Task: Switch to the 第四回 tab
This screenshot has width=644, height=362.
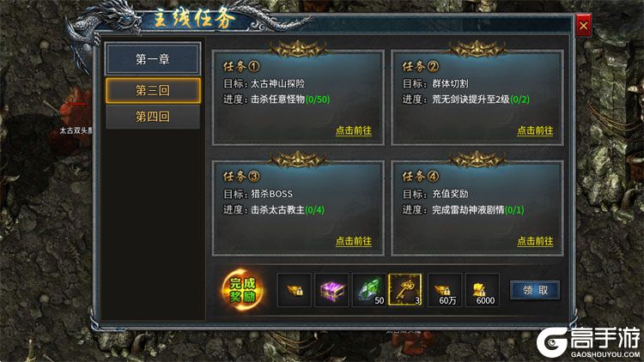Action: point(153,117)
